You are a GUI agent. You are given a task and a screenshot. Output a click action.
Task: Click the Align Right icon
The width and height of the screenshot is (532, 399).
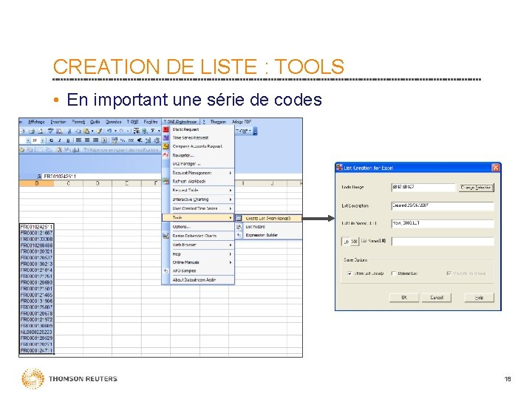coord(95,140)
